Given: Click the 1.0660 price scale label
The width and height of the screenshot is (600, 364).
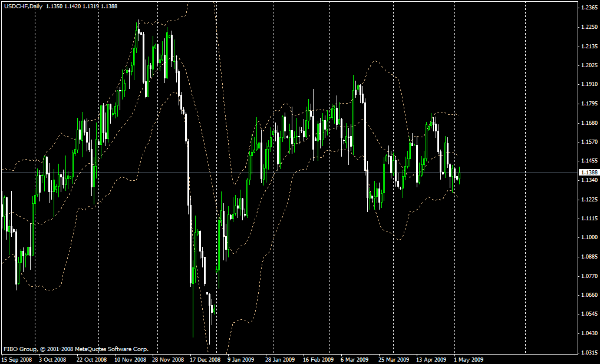Looking at the screenshot, I should (589, 295).
